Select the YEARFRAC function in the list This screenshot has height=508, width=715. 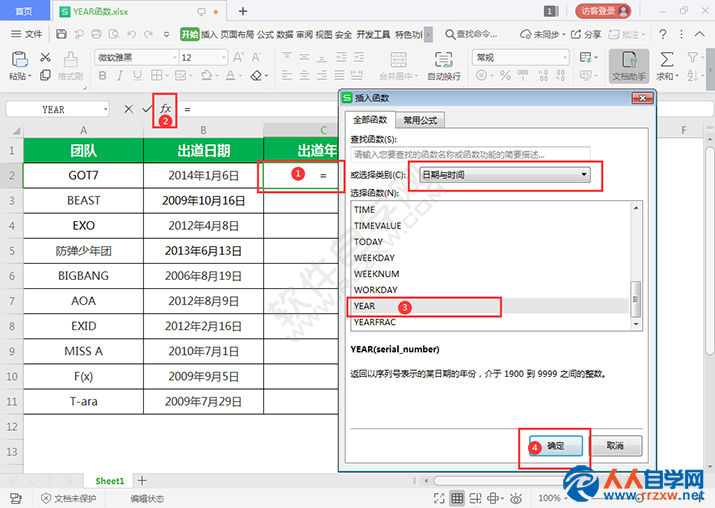click(491, 322)
